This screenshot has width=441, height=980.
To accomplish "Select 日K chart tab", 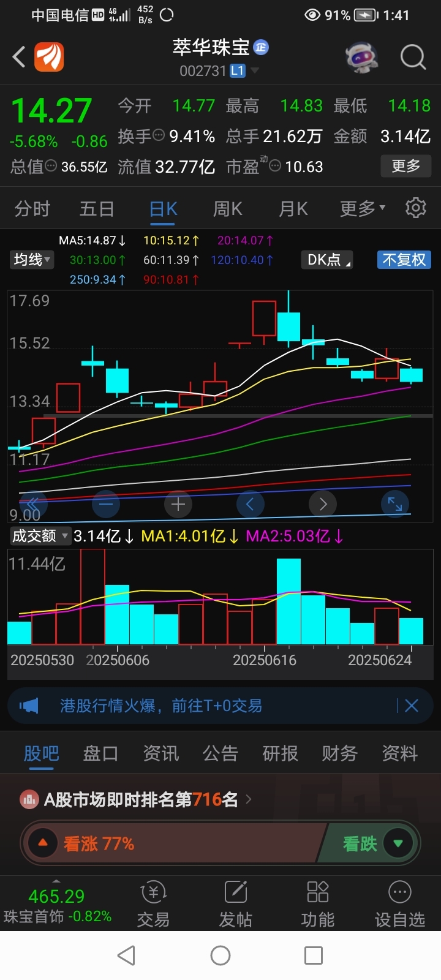I will pyautogui.click(x=164, y=209).
